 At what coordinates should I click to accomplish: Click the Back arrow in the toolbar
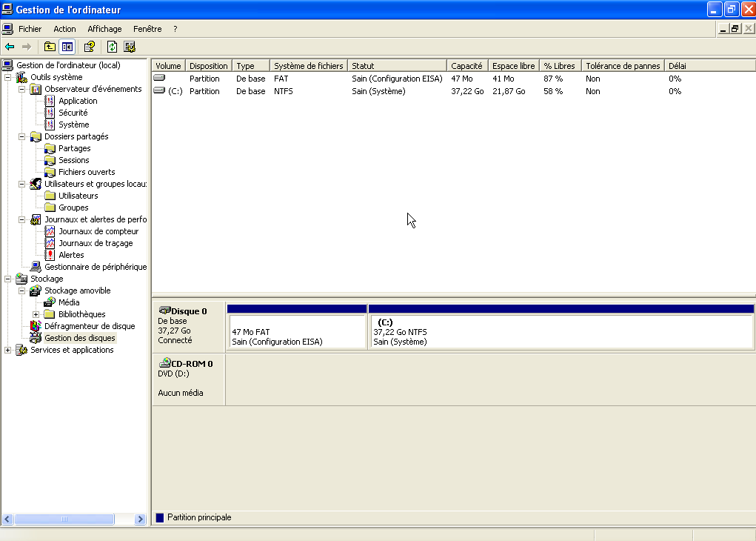point(10,47)
